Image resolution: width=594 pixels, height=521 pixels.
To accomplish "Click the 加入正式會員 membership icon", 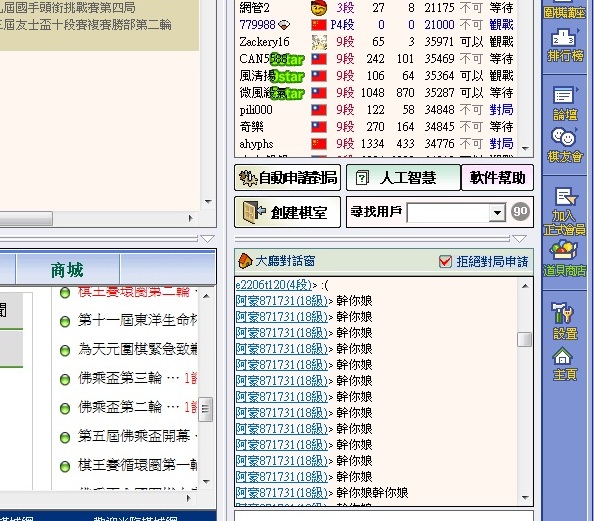I will point(564,211).
